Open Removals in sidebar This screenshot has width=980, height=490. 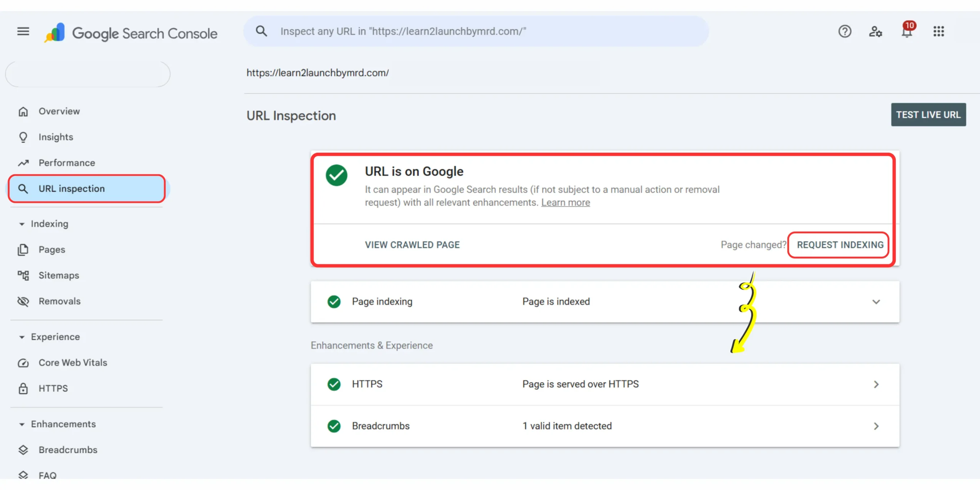pyautogui.click(x=60, y=301)
